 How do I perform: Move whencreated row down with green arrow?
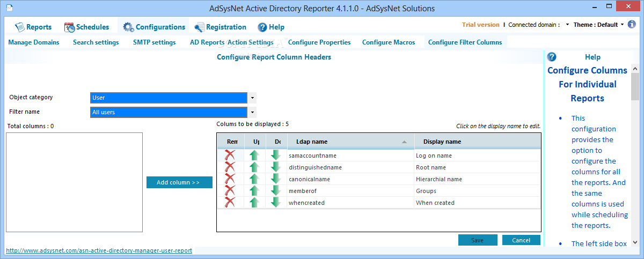276,203
